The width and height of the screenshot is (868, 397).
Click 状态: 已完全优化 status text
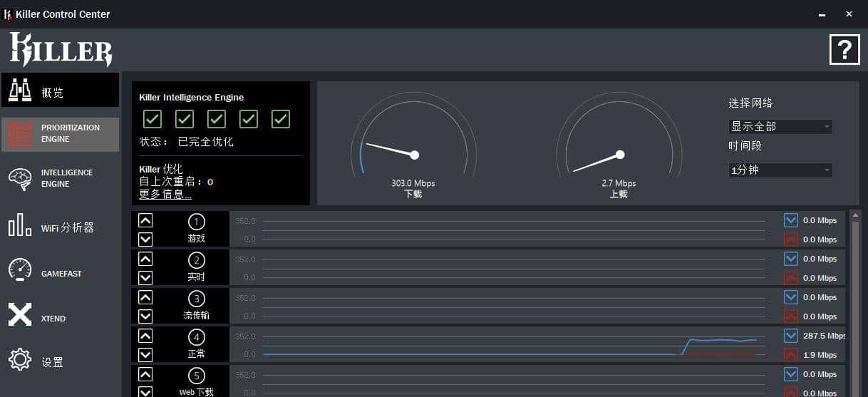[187, 142]
